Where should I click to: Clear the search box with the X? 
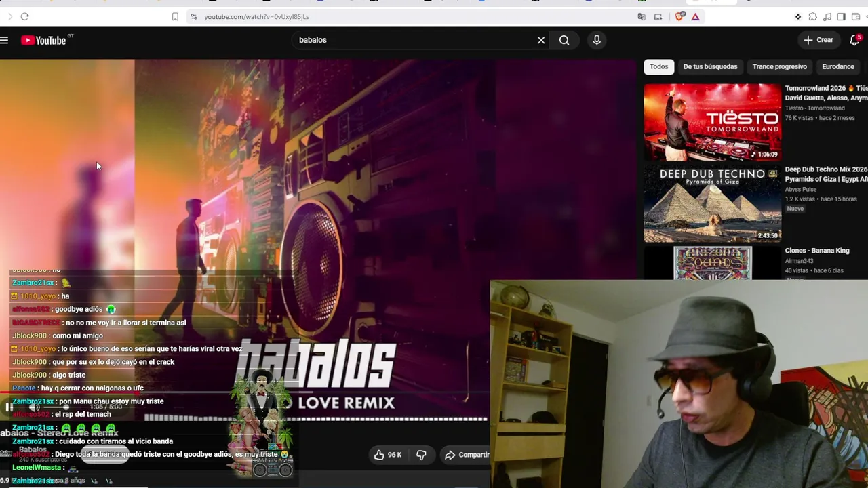click(541, 40)
